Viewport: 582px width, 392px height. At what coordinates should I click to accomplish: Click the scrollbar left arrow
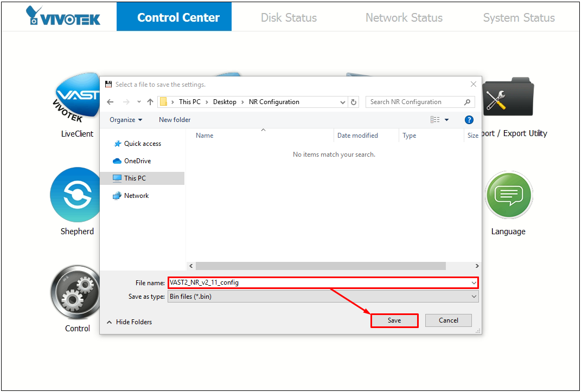[191, 266]
